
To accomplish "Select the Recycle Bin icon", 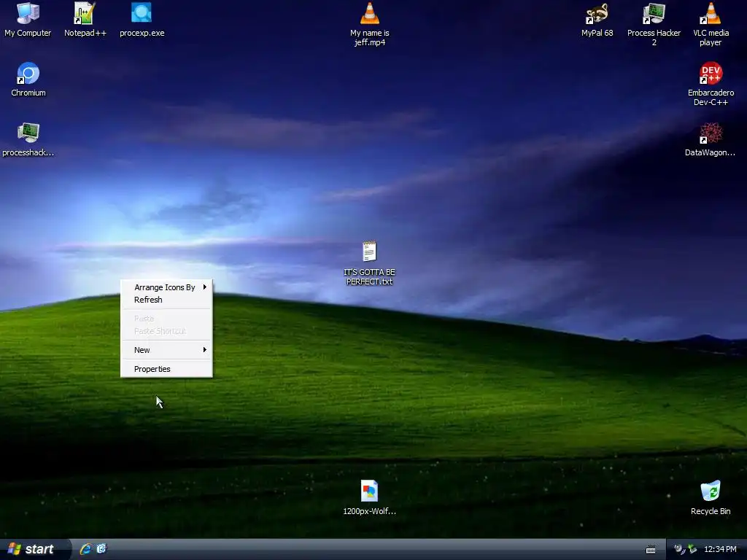I will click(711, 498).
